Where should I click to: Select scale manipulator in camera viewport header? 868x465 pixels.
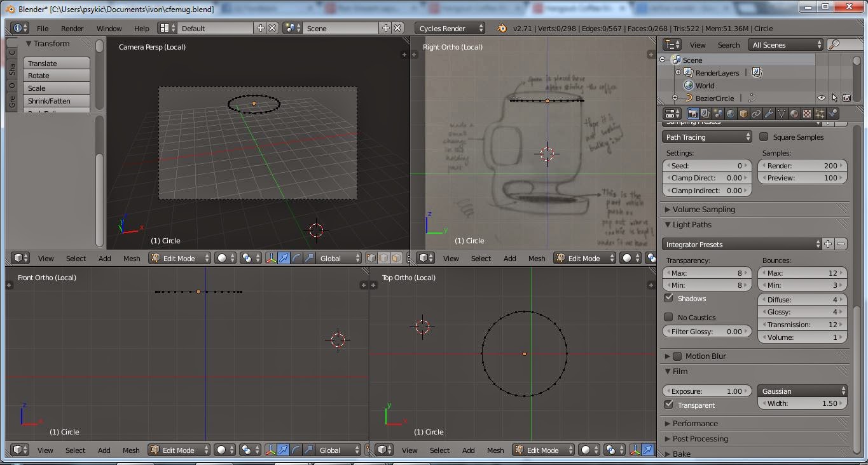click(x=309, y=258)
